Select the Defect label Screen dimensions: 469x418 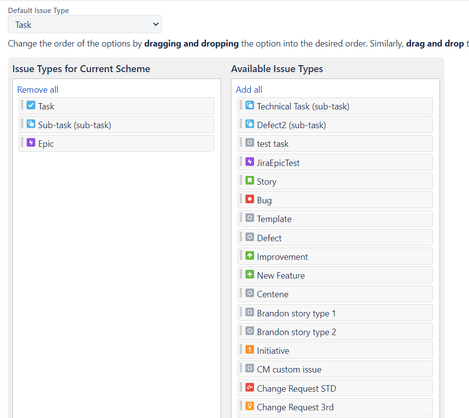[x=269, y=238]
